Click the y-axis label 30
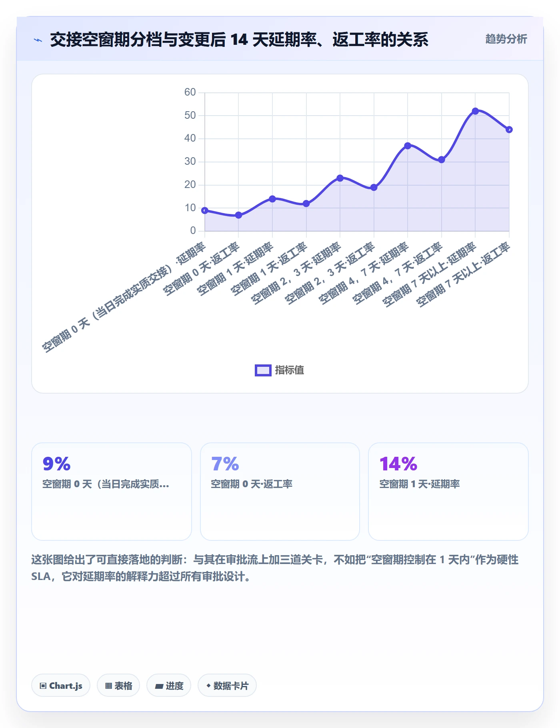Screen dimensions: 560x728 click(x=190, y=162)
